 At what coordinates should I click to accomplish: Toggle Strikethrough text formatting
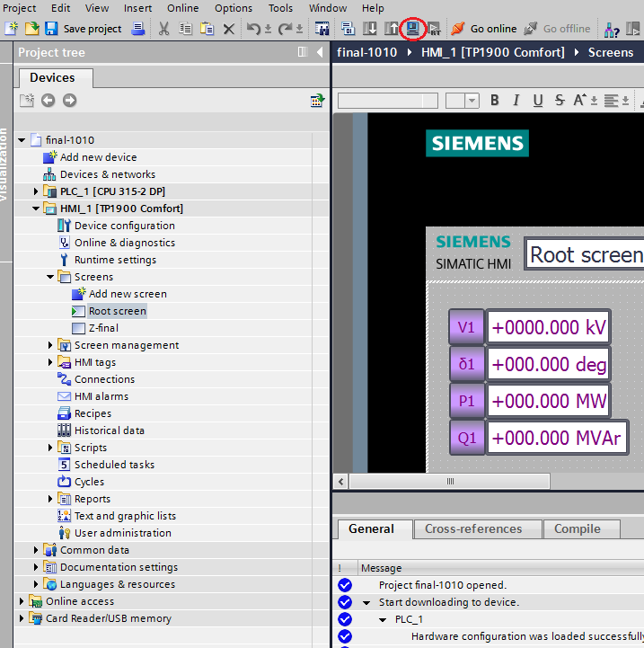pos(560,100)
